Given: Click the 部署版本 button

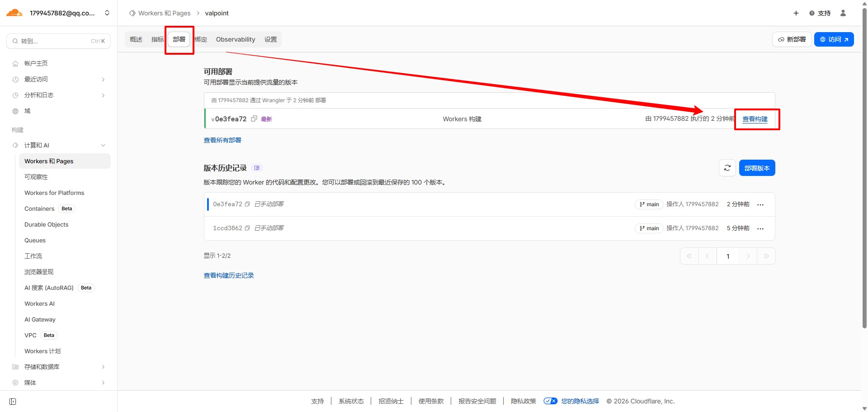Looking at the screenshot, I should tap(757, 168).
